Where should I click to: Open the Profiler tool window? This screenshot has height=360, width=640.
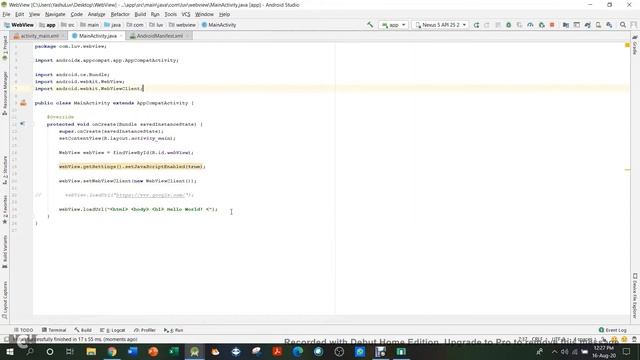pos(145,330)
